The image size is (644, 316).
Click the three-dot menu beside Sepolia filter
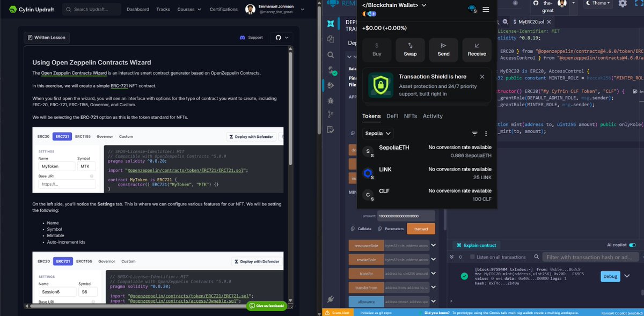[x=486, y=133]
